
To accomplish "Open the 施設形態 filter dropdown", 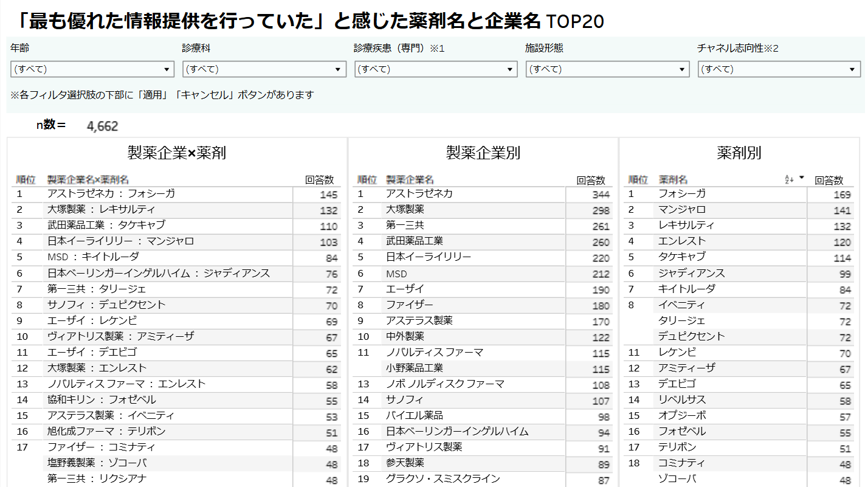I will click(x=608, y=69).
